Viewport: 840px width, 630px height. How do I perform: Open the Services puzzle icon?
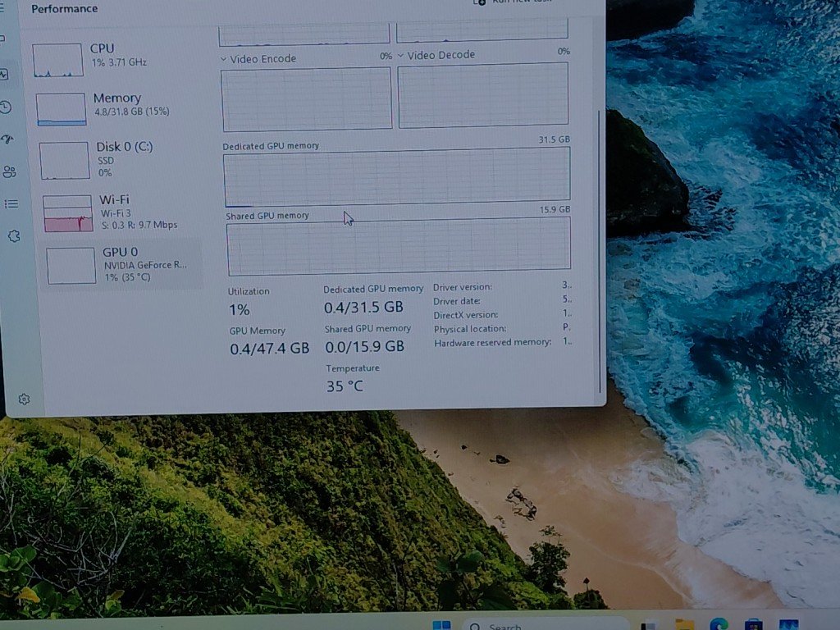click(13, 236)
